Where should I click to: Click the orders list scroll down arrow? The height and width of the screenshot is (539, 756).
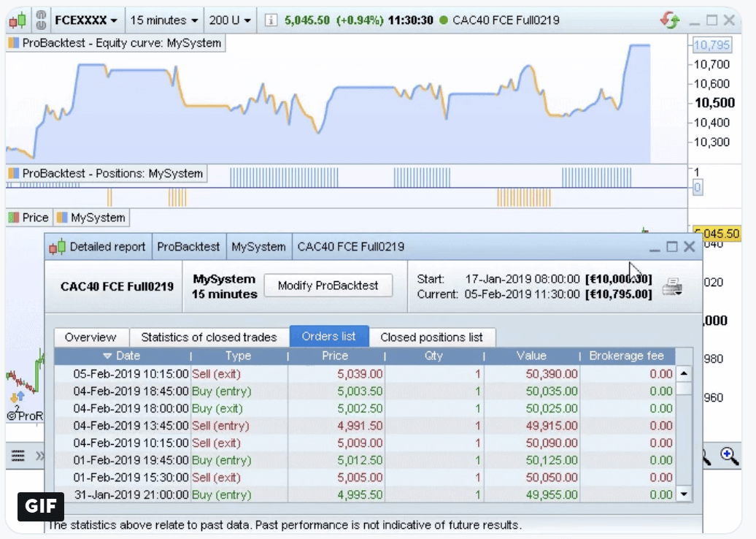point(684,494)
